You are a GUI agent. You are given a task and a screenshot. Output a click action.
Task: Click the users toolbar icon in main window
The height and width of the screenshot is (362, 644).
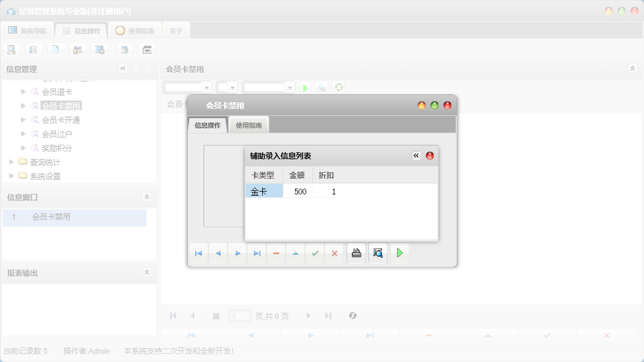77,50
